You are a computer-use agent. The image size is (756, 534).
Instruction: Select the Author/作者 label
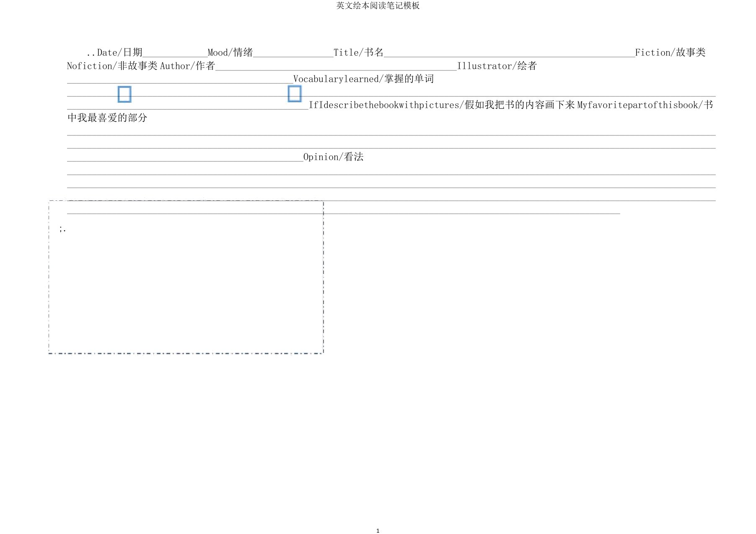tap(188, 66)
